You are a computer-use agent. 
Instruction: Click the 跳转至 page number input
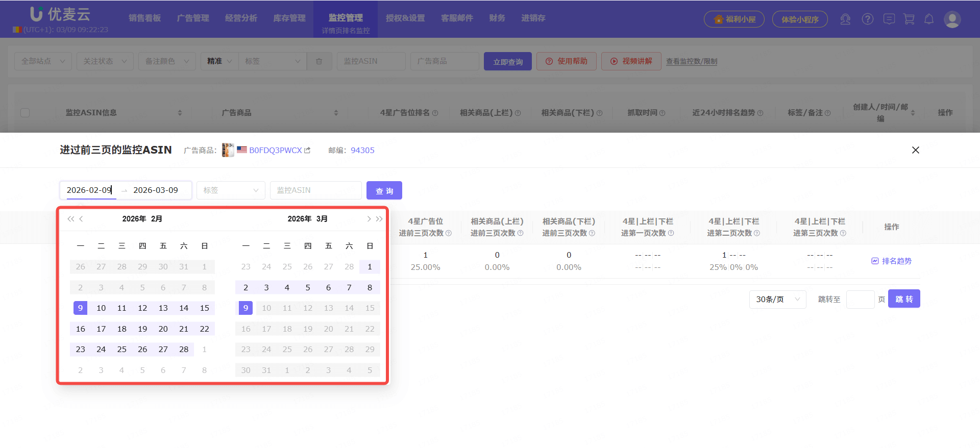coord(860,299)
